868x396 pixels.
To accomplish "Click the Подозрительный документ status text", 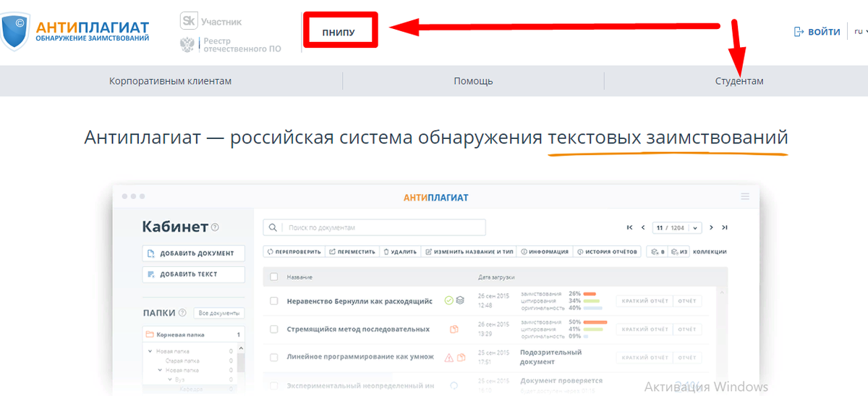I will [x=550, y=357].
